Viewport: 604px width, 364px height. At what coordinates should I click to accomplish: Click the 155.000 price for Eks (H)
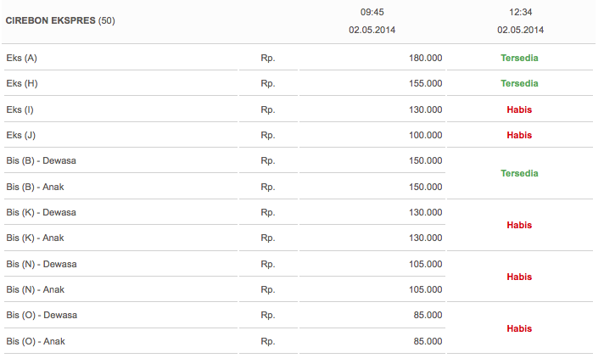[x=425, y=84]
